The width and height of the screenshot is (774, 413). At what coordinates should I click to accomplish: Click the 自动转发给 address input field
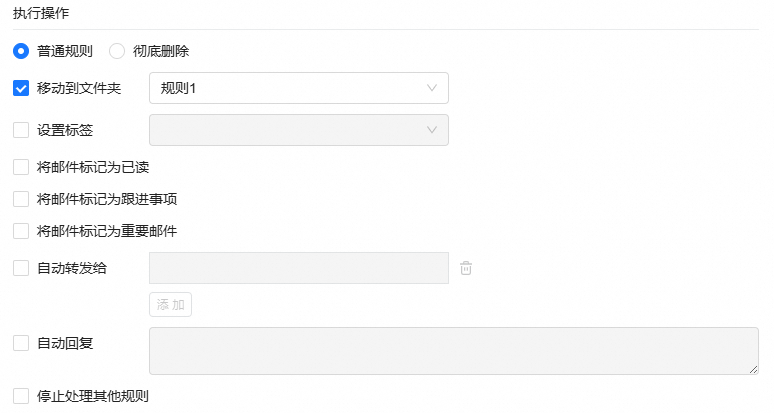coord(298,268)
